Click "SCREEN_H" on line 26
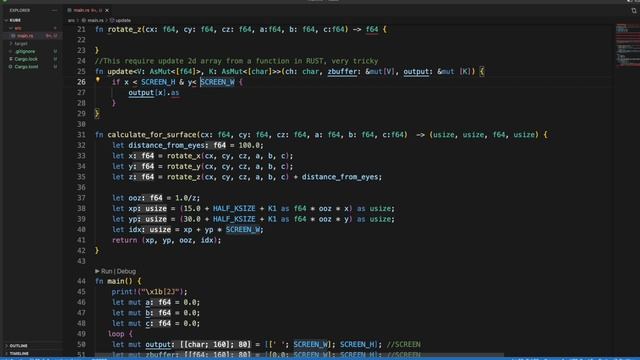 [x=158, y=82]
